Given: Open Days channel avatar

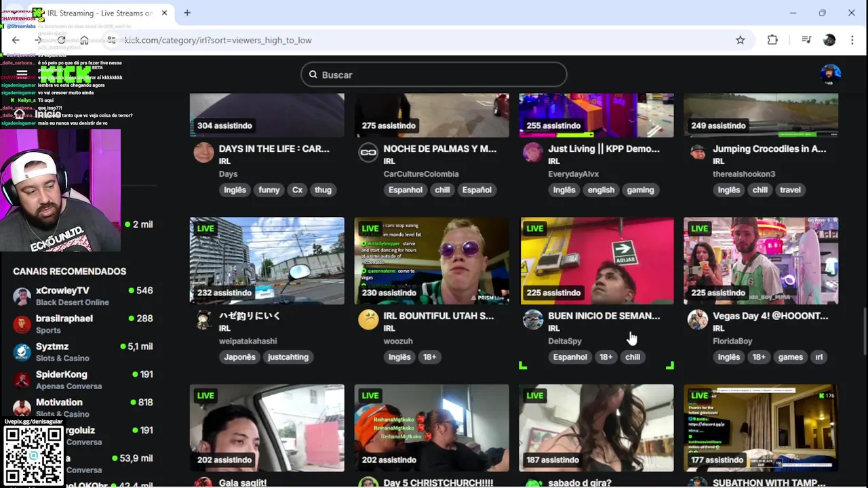Looking at the screenshot, I should 203,152.
